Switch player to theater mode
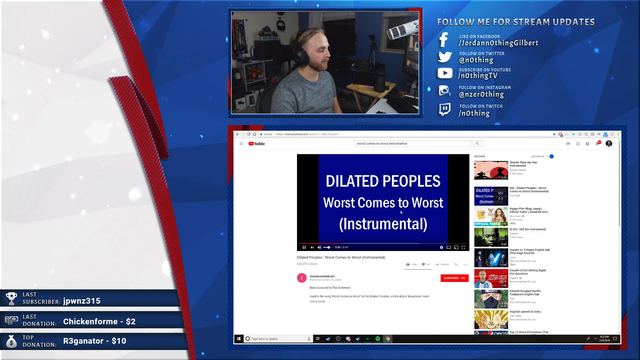Screen dimensions: 640x360 point(449,247)
